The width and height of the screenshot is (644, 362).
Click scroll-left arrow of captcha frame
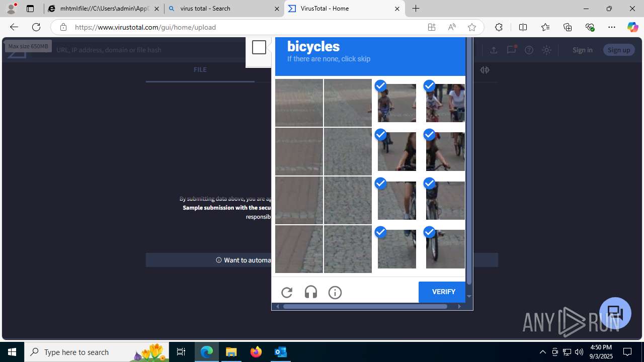pyautogui.click(x=277, y=306)
